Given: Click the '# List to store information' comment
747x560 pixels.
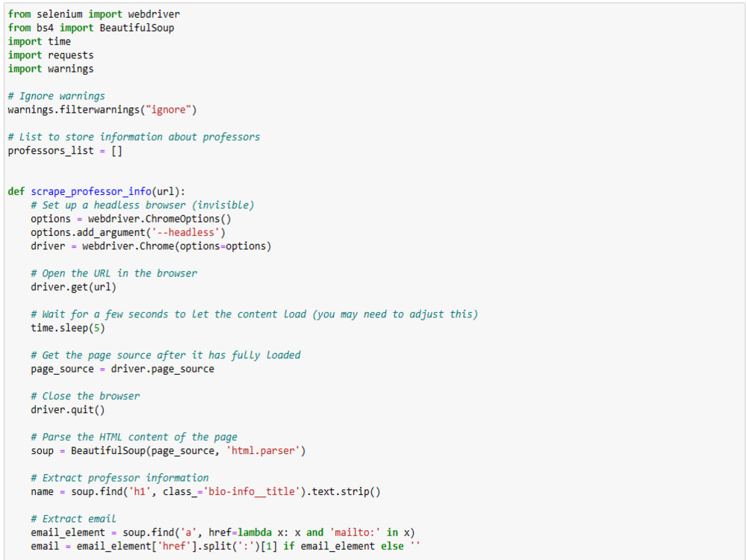Looking at the screenshot, I should click(134, 137).
